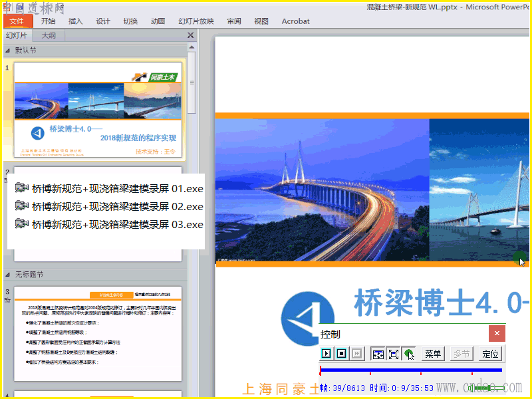532x399 pixels.
Task: Select file 桥博新规范+现浇箱梁建模录屏 03.exe
Action: pos(109,224)
